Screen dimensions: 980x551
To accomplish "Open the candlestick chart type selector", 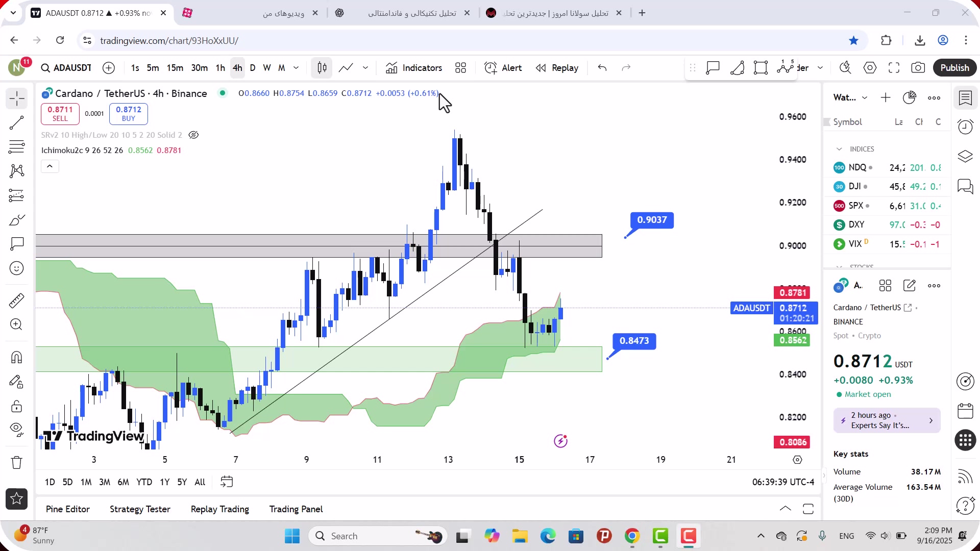I will [322, 68].
